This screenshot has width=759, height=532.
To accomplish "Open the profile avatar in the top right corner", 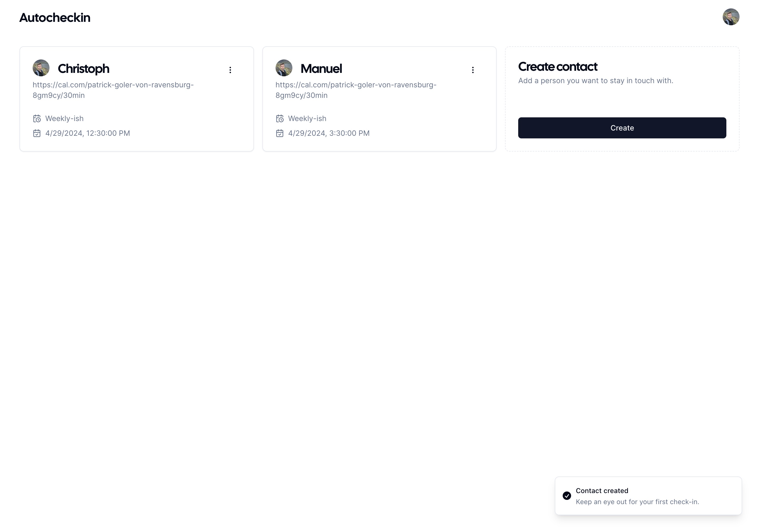I will tap(731, 17).
